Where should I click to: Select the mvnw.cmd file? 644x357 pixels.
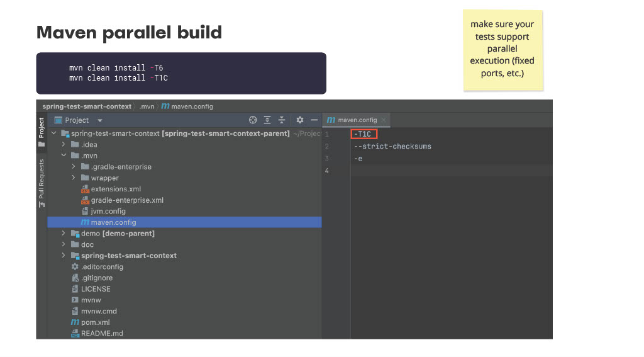coord(99,311)
